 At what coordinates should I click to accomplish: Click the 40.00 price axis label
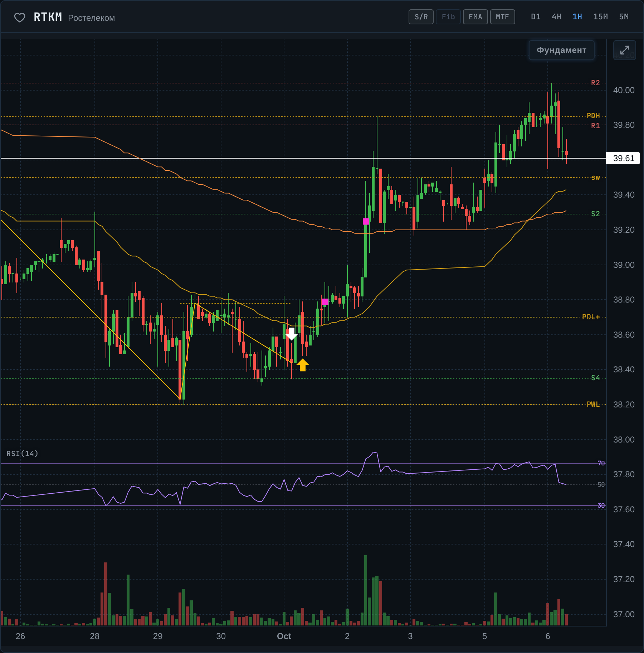pos(624,90)
